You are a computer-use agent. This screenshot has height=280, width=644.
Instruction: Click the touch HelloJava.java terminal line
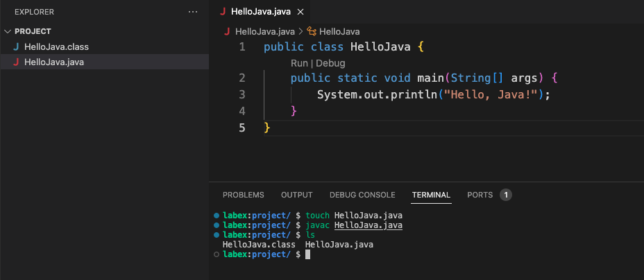pos(354,216)
